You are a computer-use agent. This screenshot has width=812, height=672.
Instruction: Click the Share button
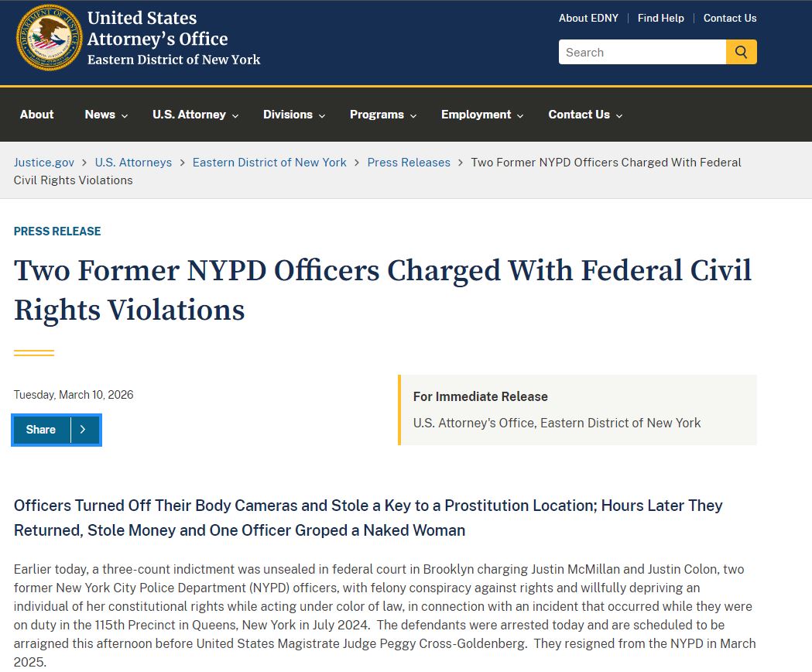[40, 430]
